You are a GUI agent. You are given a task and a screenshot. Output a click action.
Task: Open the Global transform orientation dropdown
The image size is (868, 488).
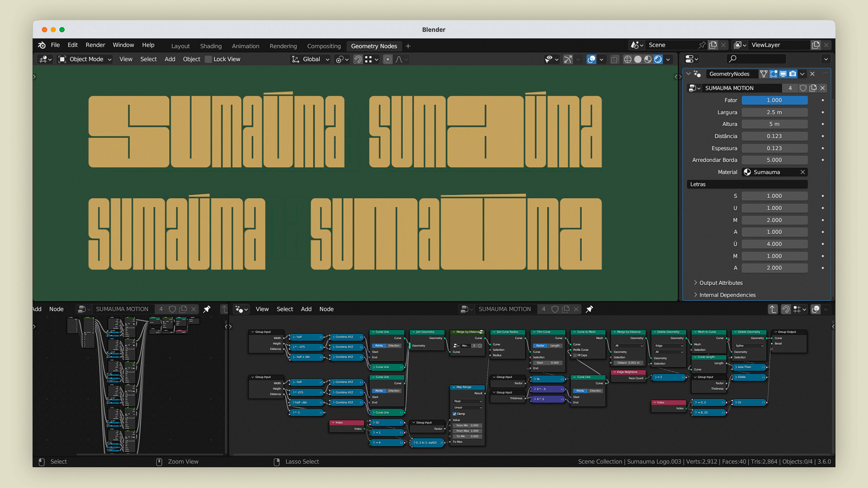[310, 59]
